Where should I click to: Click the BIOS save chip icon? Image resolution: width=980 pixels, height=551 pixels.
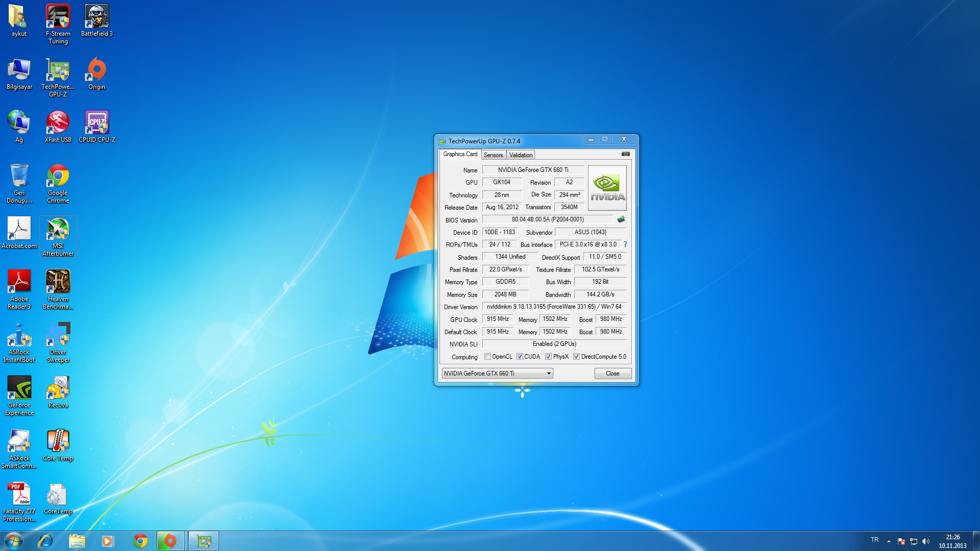point(621,219)
